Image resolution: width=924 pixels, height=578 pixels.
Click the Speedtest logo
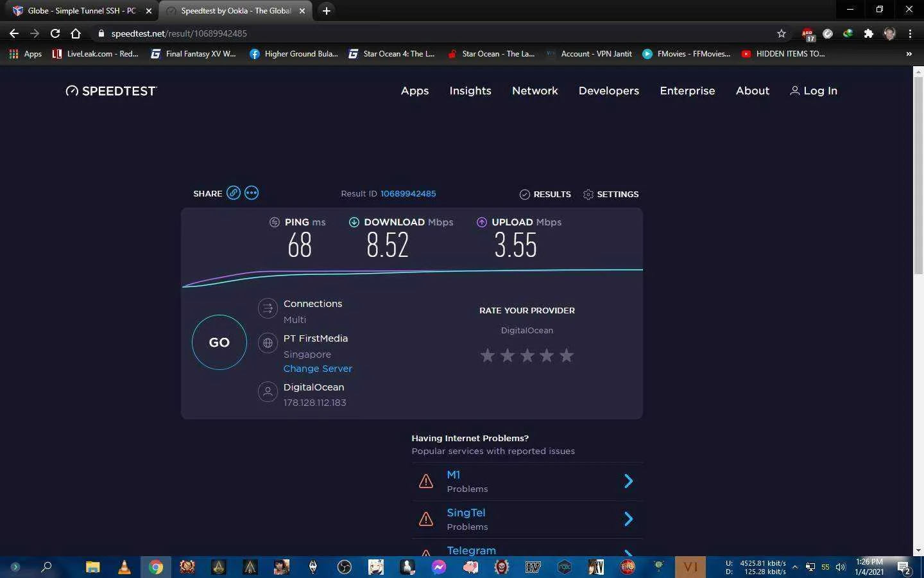click(111, 91)
